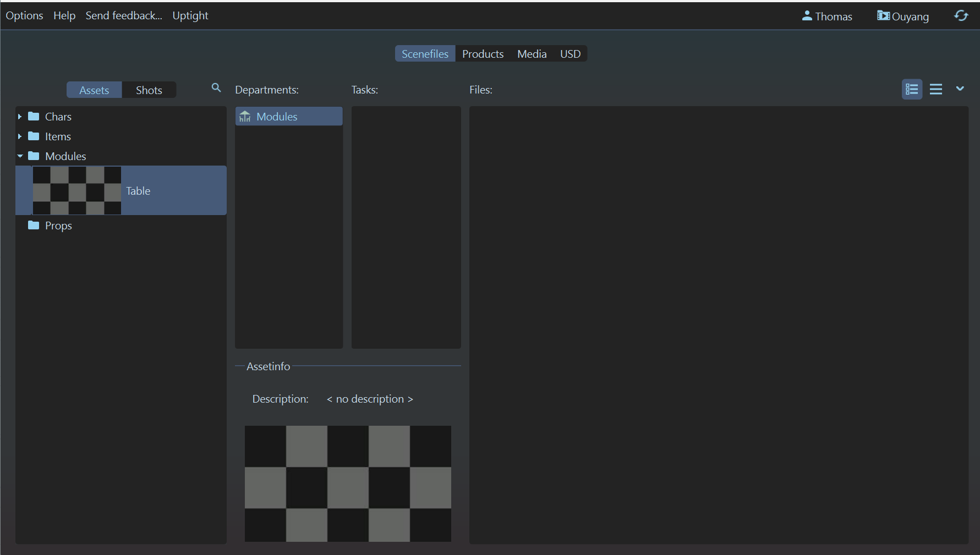Switch to the Products tab

click(x=483, y=54)
